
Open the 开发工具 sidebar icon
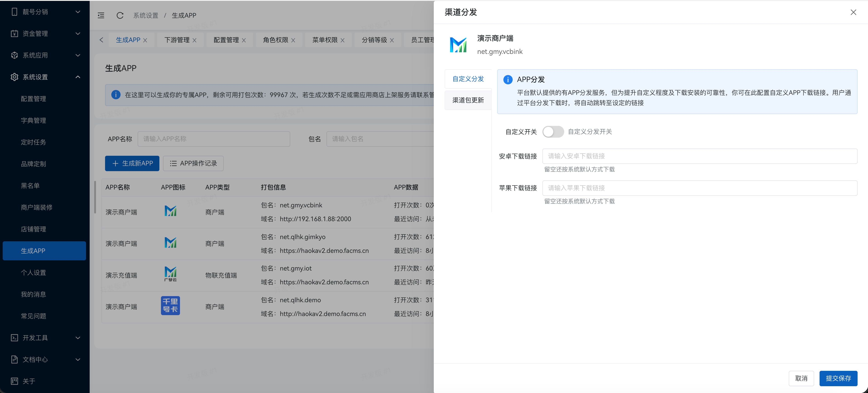[x=14, y=337]
